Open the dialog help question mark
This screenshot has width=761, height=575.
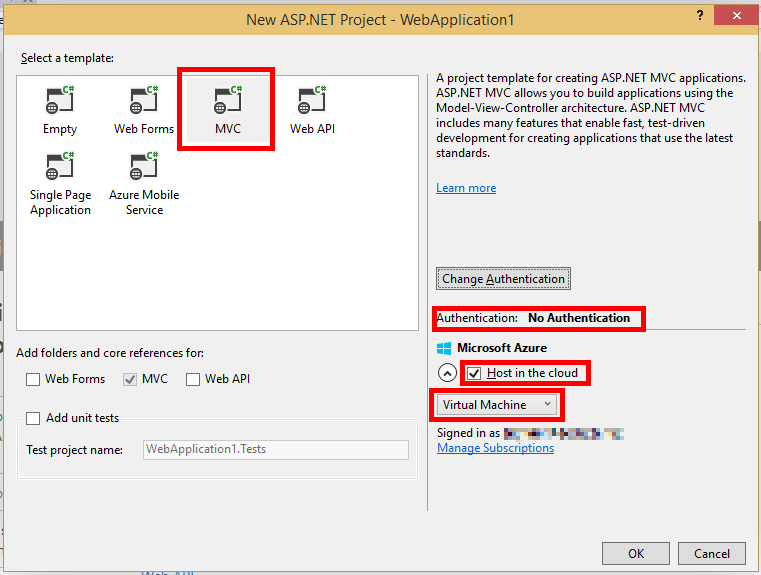click(x=700, y=16)
